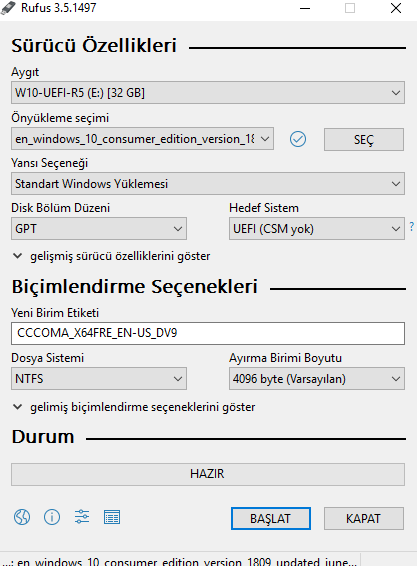This screenshot has height=566, width=417.
Task: Click the ISO checksum checkmark icon
Action: [x=298, y=139]
